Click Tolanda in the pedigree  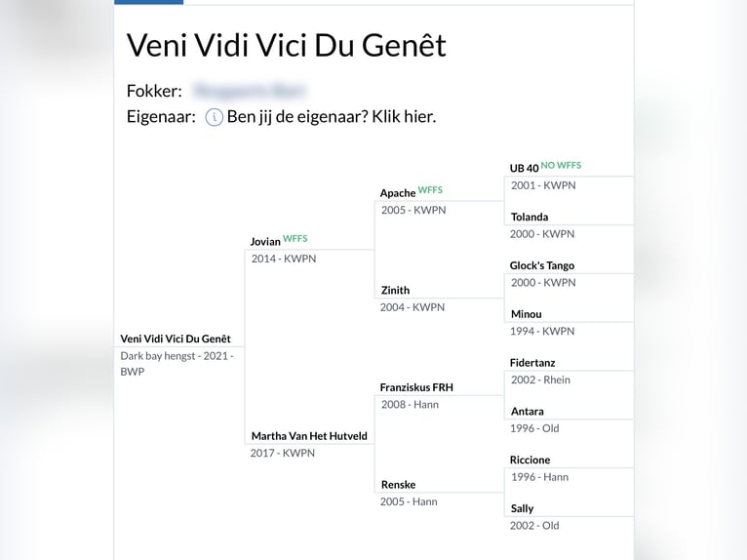(530, 217)
